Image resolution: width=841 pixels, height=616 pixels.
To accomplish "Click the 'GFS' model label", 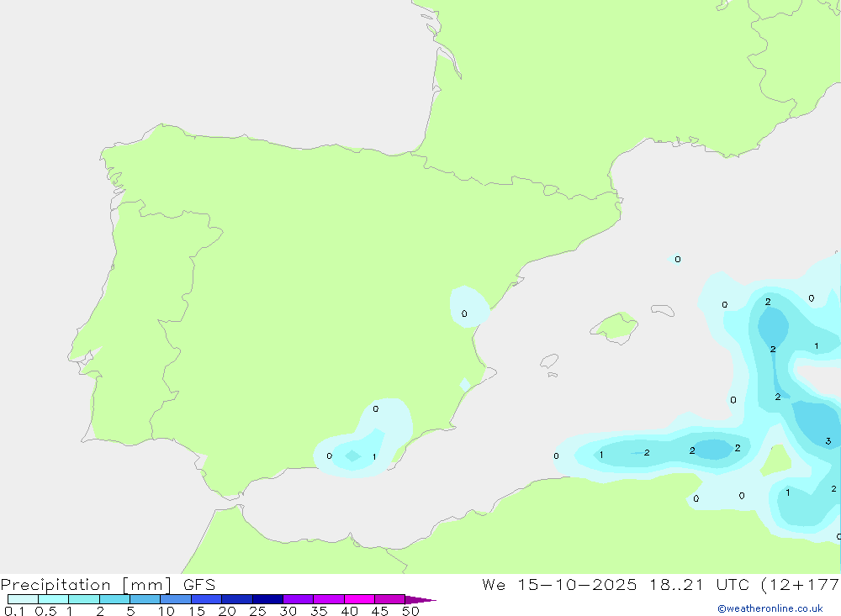I will tap(199, 584).
